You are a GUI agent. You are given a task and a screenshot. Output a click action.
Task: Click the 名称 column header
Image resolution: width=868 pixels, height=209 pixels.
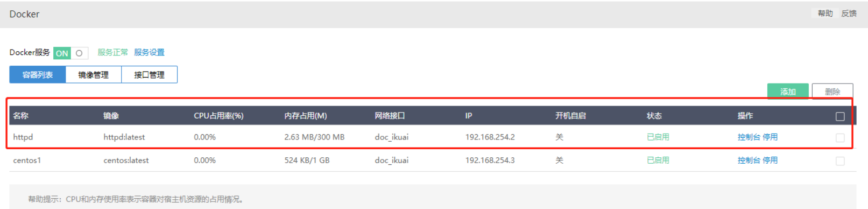click(21, 116)
